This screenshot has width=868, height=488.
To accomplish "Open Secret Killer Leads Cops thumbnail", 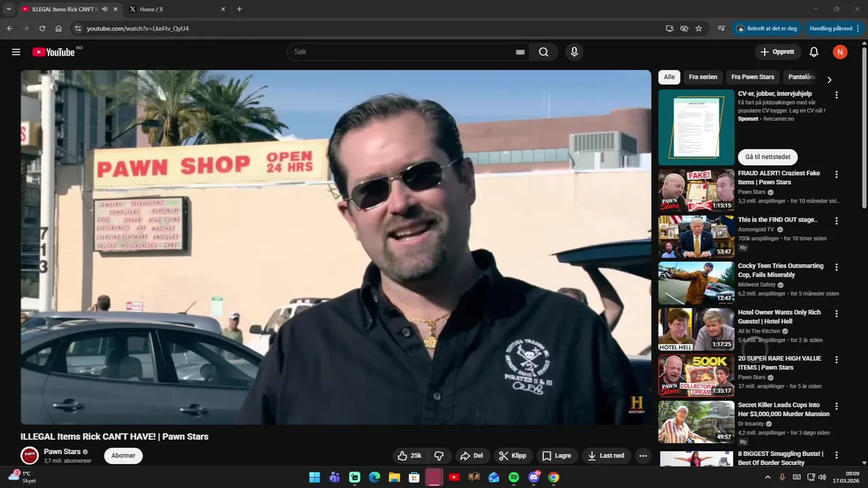I will (696, 422).
